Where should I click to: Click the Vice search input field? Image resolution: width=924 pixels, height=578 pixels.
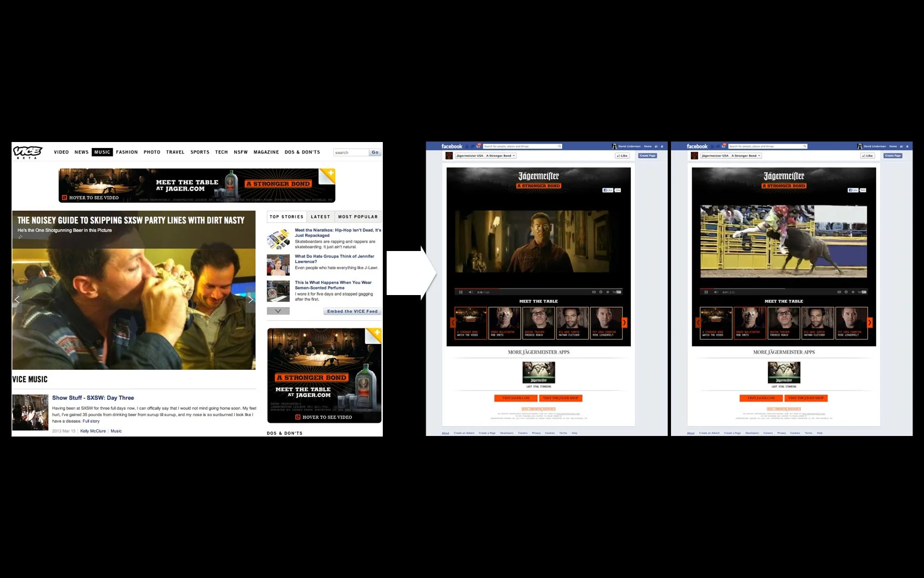[x=351, y=152]
